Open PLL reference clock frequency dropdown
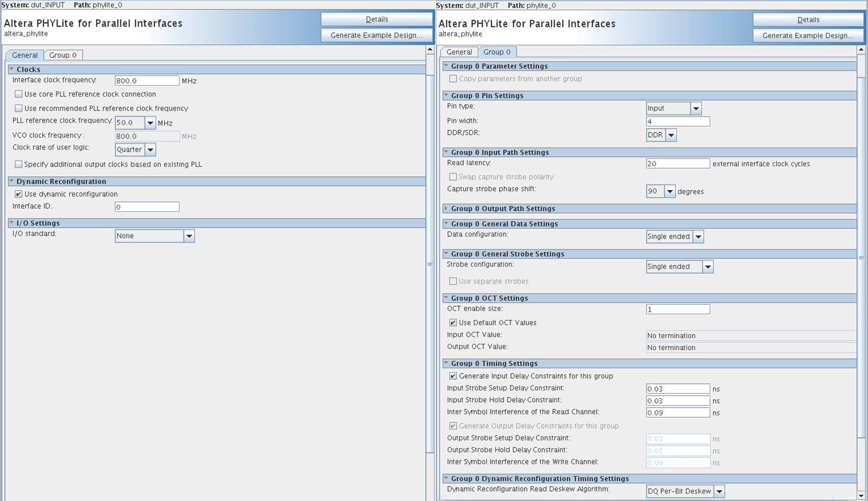Viewport: 868px width, 501px height. 150,123
